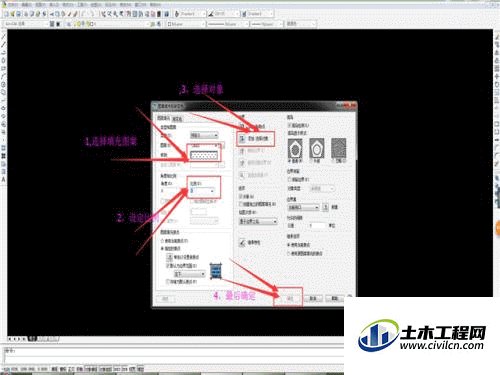Image resolution: width=500 pixels, height=375 pixels.
Task: Open the origin position dropdown below boundary extents
Action: tap(190, 274)
